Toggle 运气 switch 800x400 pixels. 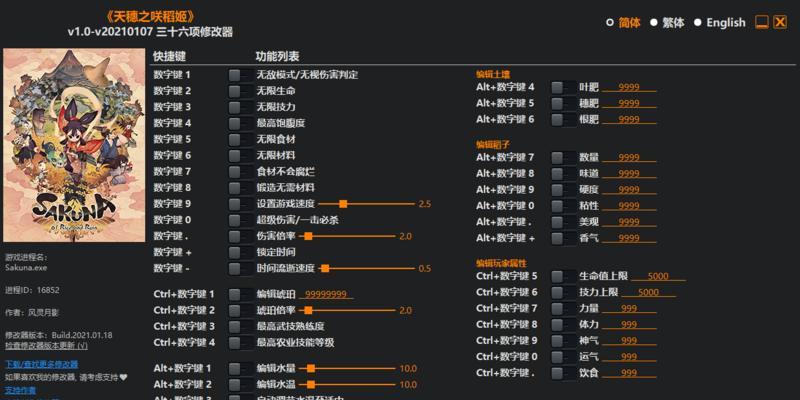pos(563,357)
